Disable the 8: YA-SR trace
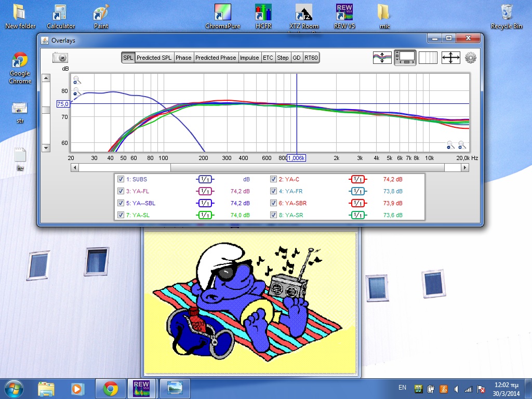532x399 pixels. point(273,215)
